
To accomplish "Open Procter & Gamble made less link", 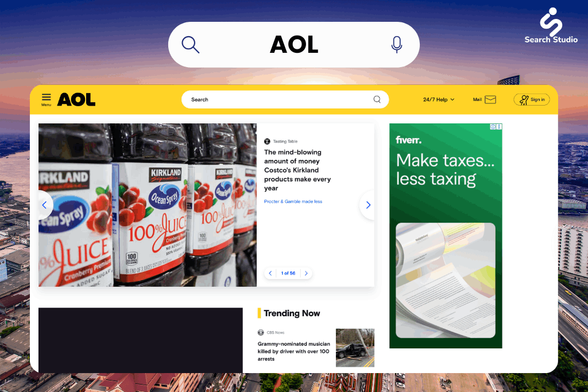I will [293, 201].
